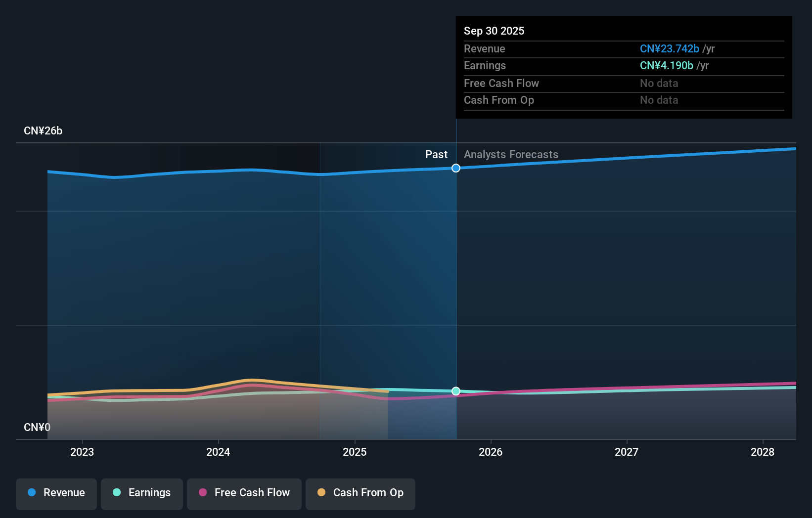This screenshot has width=812, height=518.
Task: Click the CN¥4.190b earnings value in the tooltip
Action: pyautogui.click(x=666, y=65)
